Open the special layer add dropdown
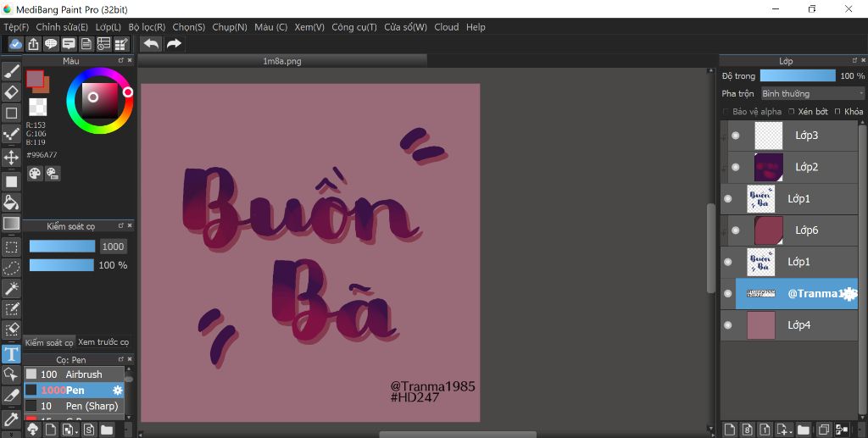868x438 pixels. coord(782,430)
